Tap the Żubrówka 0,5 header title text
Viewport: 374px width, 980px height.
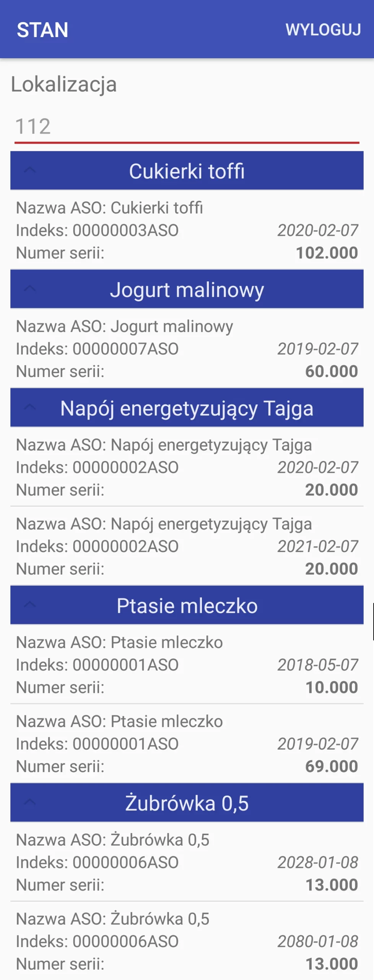(x=187, y=803)
